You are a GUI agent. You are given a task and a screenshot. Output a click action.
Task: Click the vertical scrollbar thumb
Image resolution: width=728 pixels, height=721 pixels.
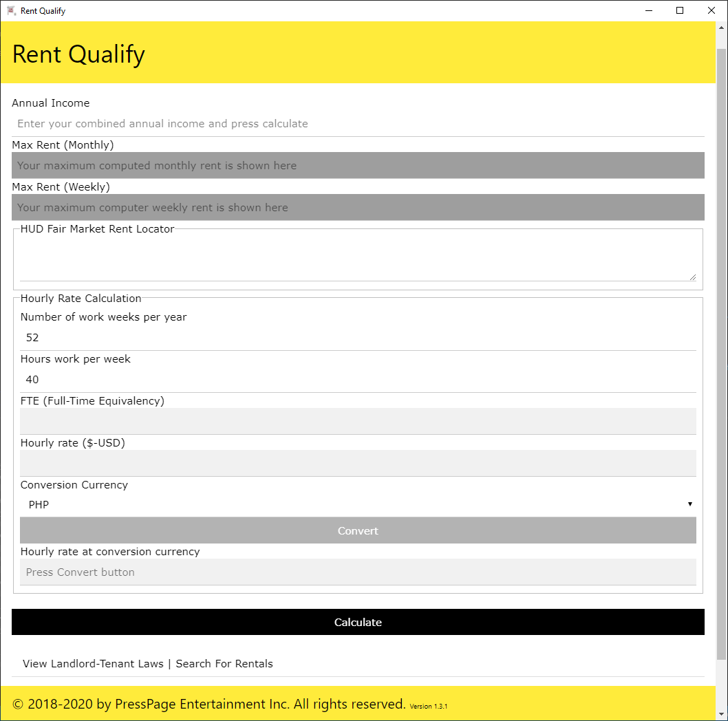point(721,354)
